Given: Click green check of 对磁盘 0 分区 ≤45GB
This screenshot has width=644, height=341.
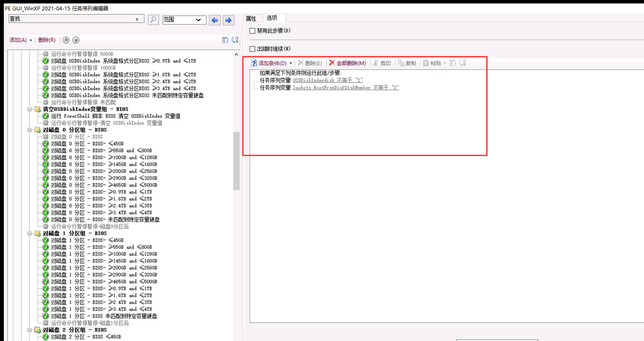Looking at the screenshot, I should (46, 144).
